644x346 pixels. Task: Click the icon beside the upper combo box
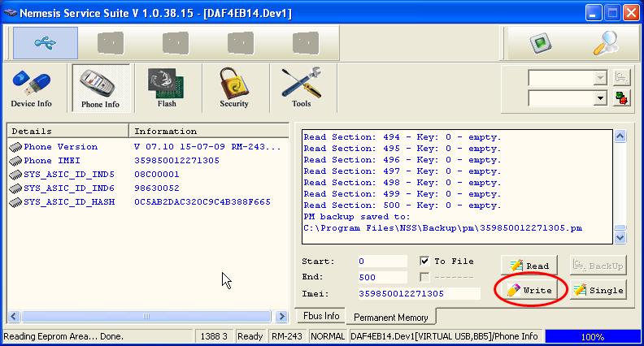pos(621,77)
